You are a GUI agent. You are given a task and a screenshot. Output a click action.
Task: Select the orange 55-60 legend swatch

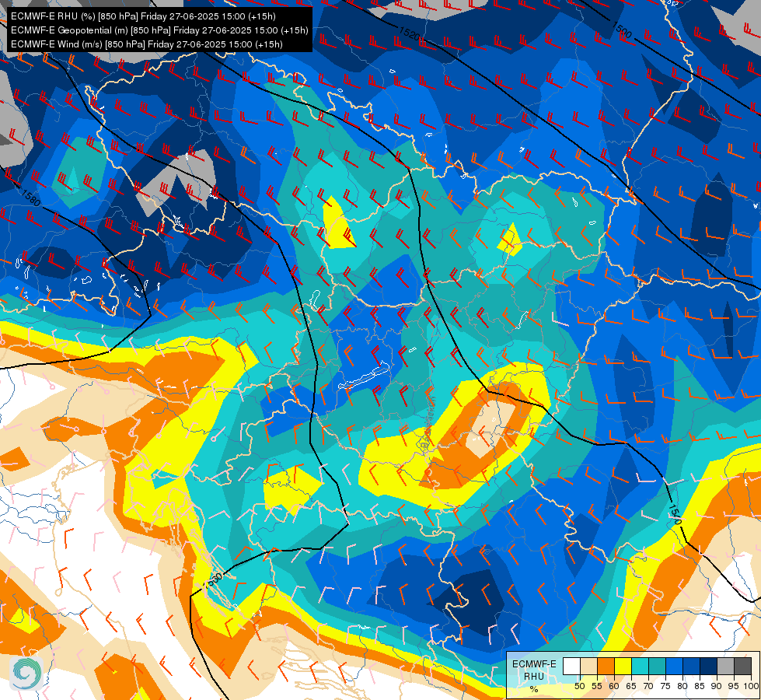[x=606, y=666]
